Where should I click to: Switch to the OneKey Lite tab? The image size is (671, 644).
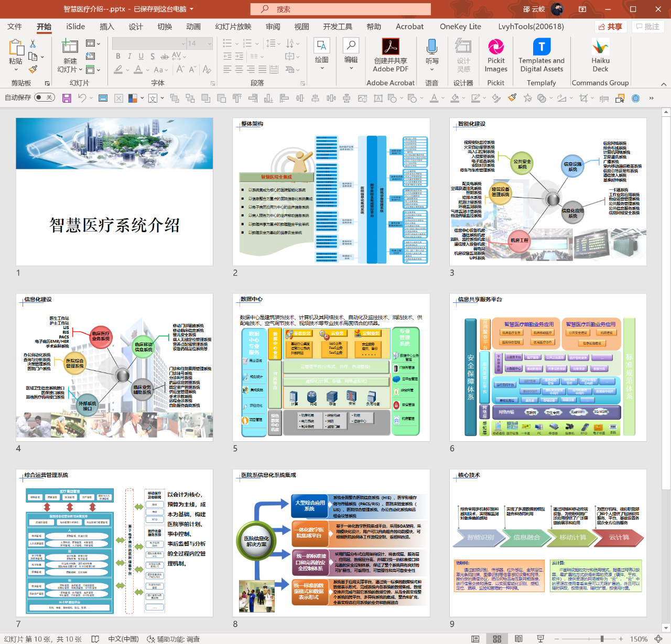click(x=460, y=26)
